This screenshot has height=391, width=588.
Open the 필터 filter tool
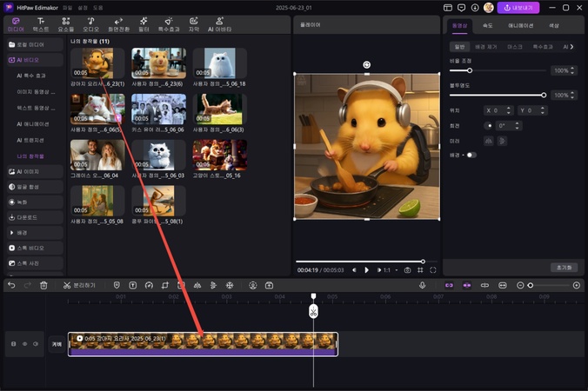[144, 24]
